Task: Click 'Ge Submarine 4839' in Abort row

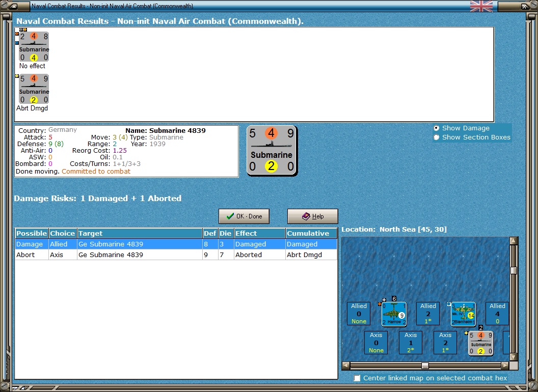Action: [x=140, y=255]
